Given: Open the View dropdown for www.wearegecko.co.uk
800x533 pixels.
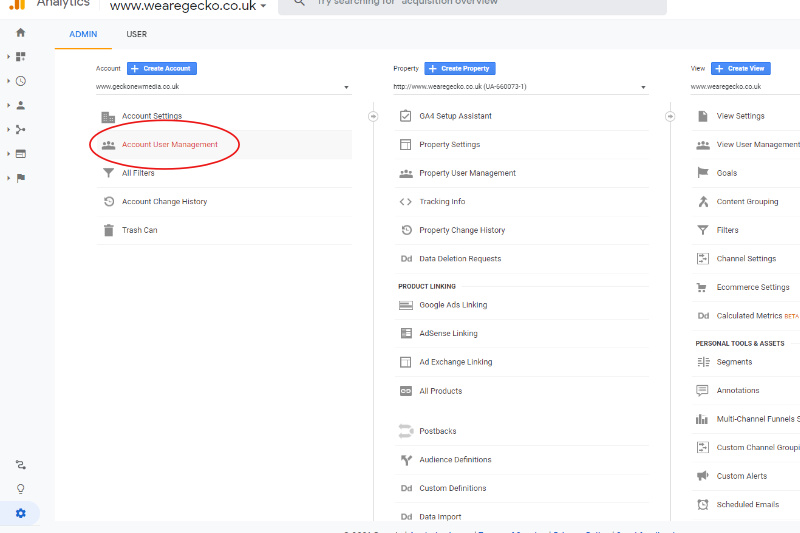Looking at the screenshot, I should (745, 87).
